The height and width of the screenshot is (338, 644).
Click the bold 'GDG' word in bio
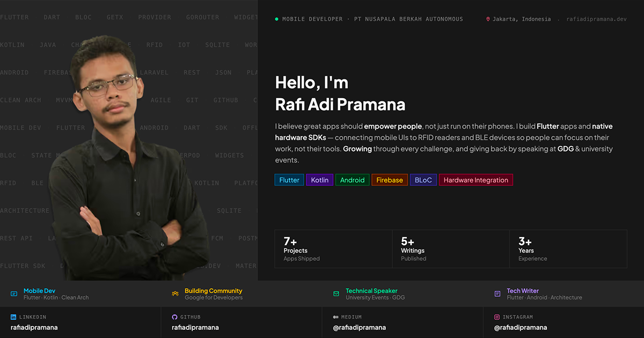pos(565,149)
